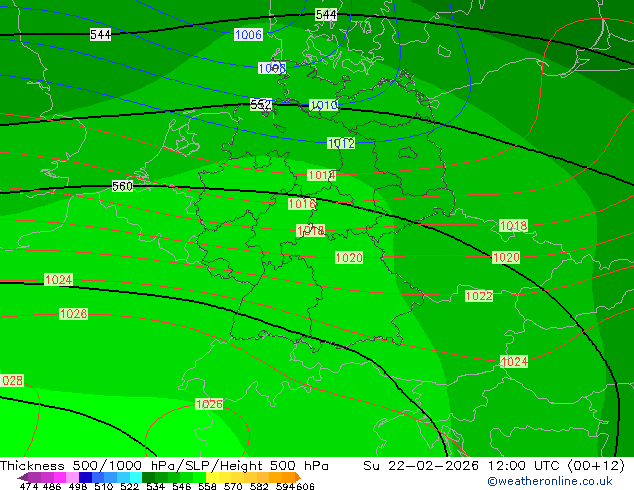
Task: Pick the bright yellow legend swatch after 558
Action: coord(212,477)
